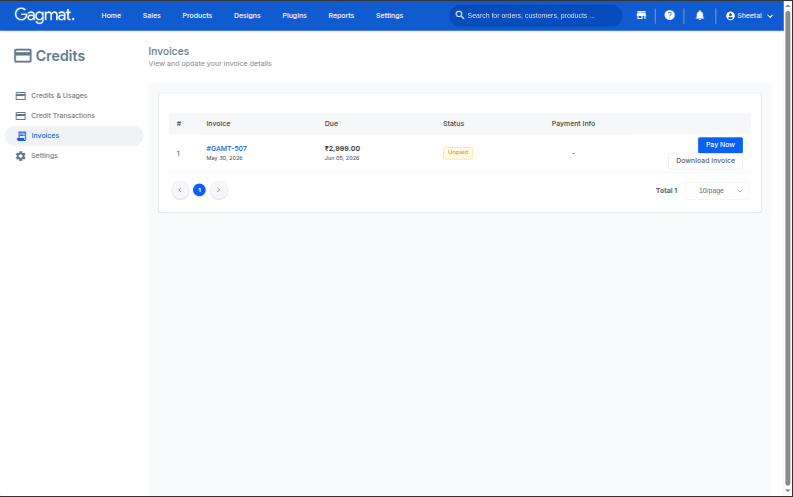The height and width of the screenshot is (497, 793).
Task: Click the Pay Now button
Action: tap(720, 145)
